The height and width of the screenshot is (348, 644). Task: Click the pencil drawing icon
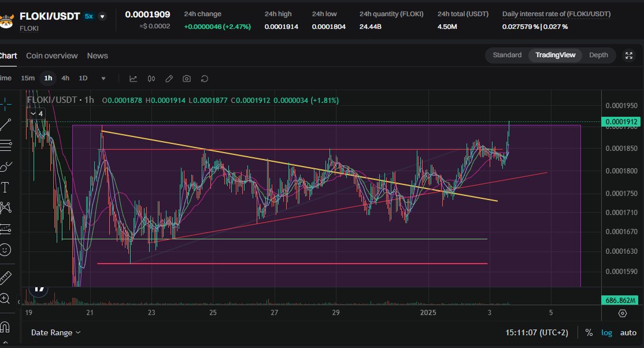pyautogui.click(x=169, y=79)
